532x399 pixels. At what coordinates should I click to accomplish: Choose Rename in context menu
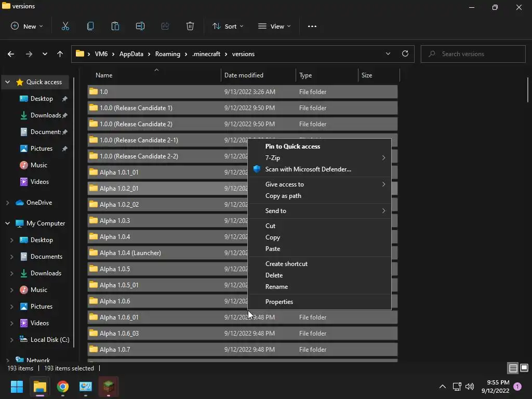[x=320, y=287]
